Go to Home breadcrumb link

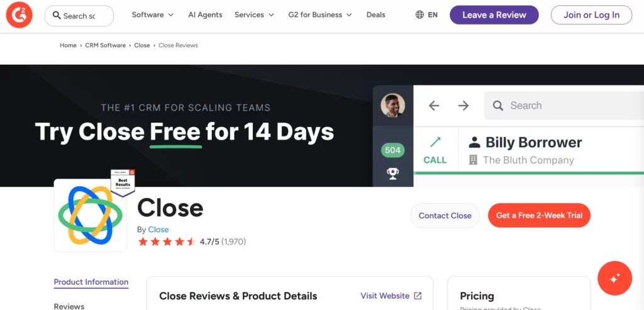pyautogui.click(x=68, y=45)
